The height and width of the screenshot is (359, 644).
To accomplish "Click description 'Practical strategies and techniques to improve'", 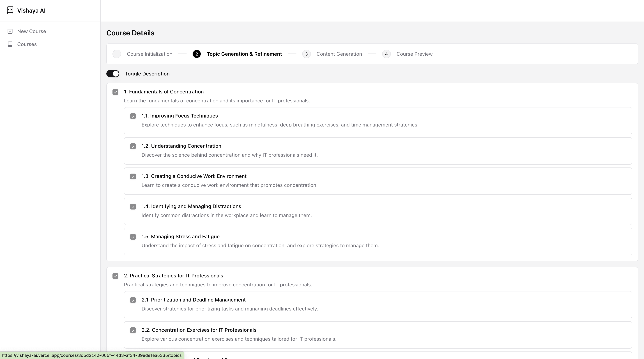I will (218, 285).
